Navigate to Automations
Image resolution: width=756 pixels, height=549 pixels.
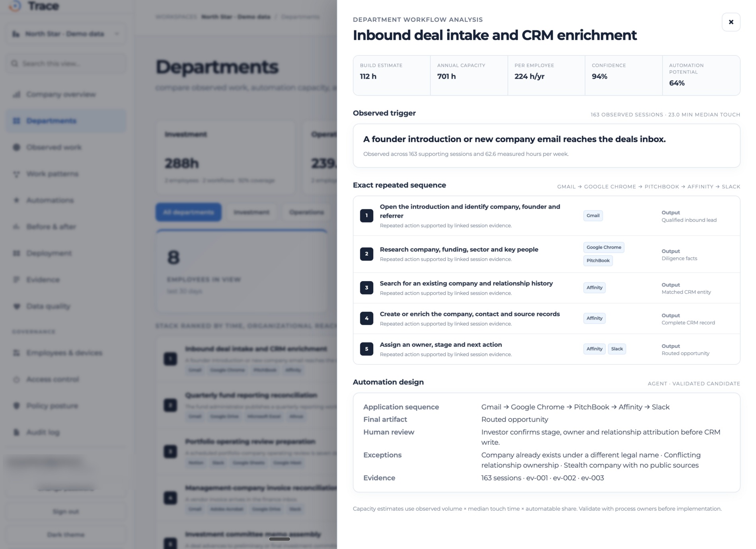pyautogui.click(x=66, y=200)
